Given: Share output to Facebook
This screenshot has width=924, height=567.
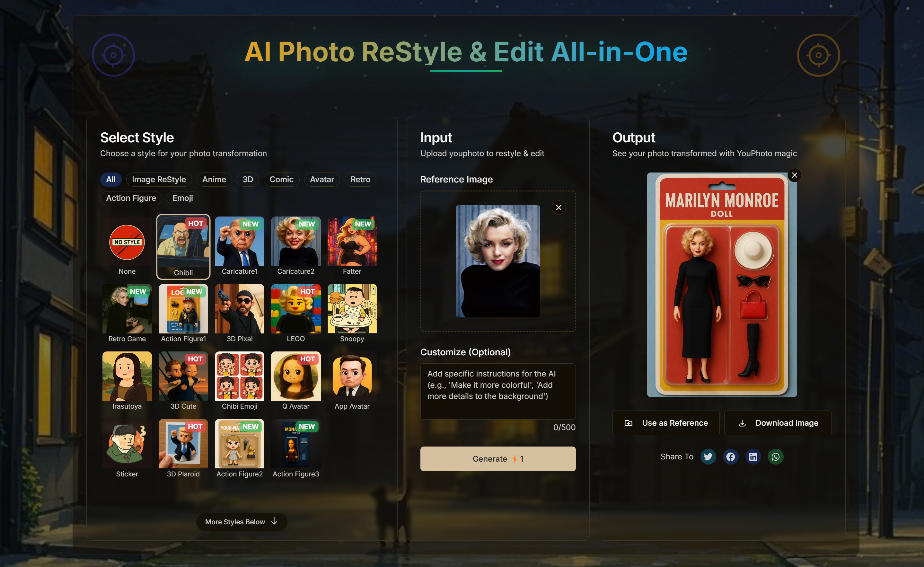Looking at the screenshot, I should click(x=731, y=457).
